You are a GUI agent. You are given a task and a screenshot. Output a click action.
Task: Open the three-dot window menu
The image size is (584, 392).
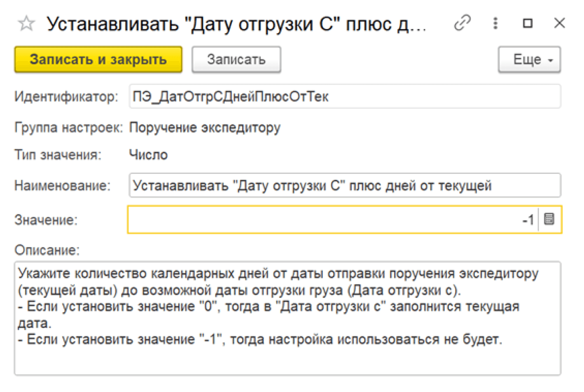click(x=495, y=23)
